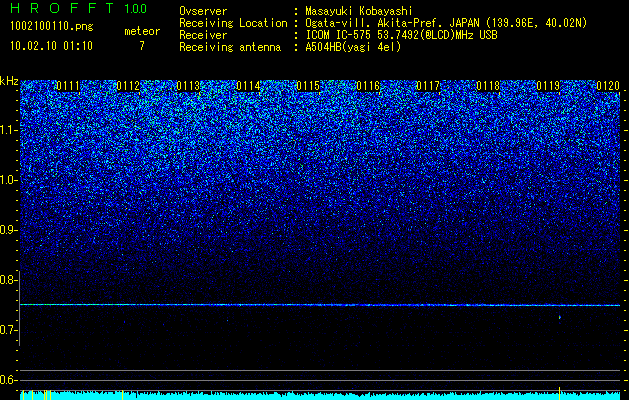Click the yellow detection marker below 0119
This screenshot has width=629, height=400.
560,393
